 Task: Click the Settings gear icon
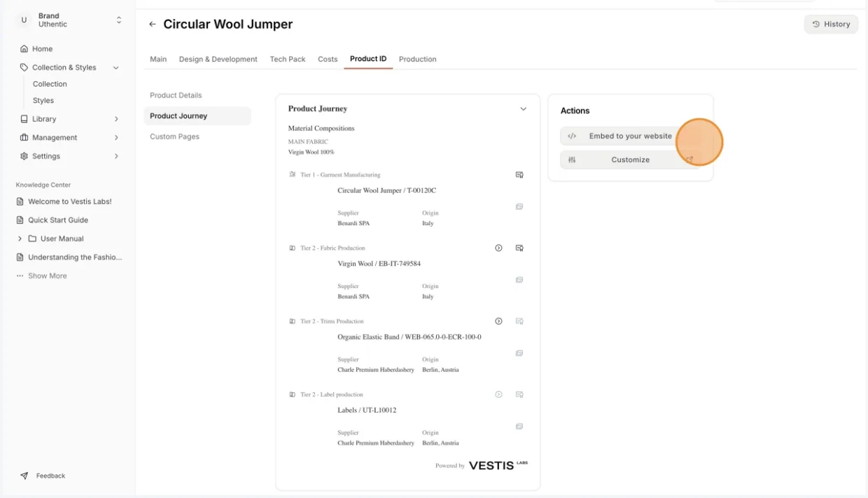24,156
